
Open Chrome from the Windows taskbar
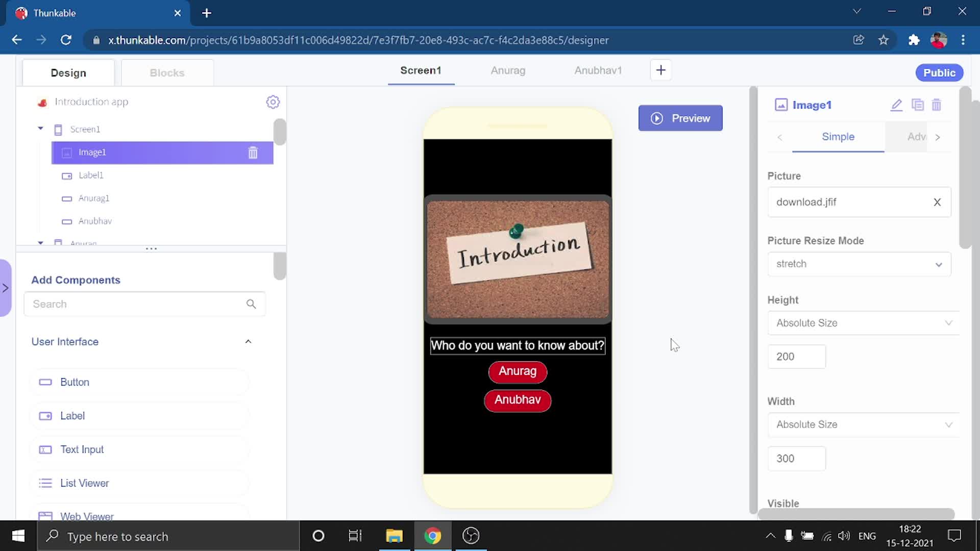[x=432, y=536]
